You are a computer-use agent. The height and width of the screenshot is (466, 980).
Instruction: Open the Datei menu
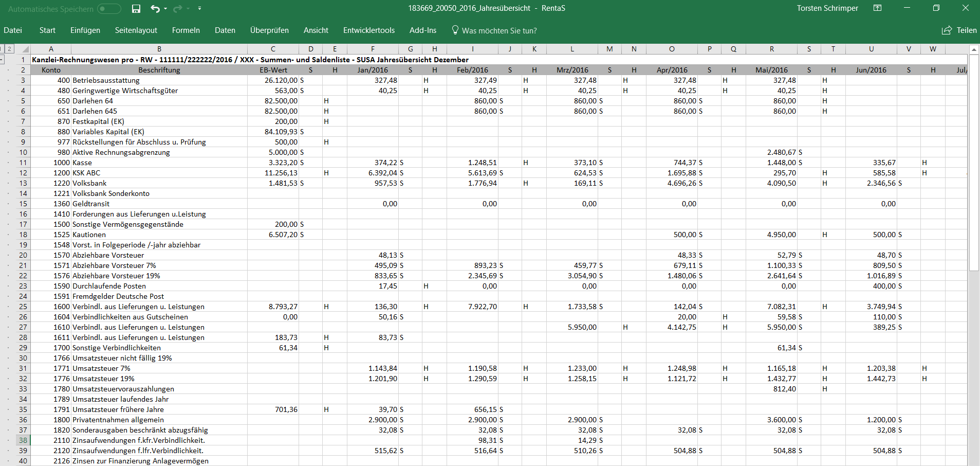(13, 30)
